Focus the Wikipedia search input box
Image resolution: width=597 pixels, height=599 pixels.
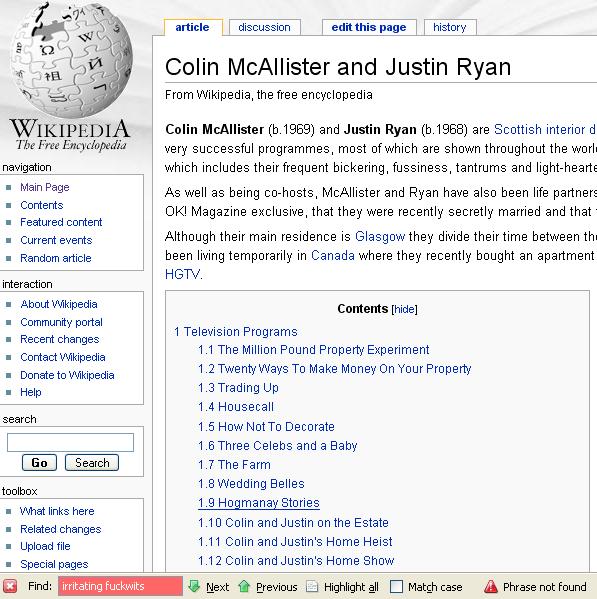pos(70,442)
